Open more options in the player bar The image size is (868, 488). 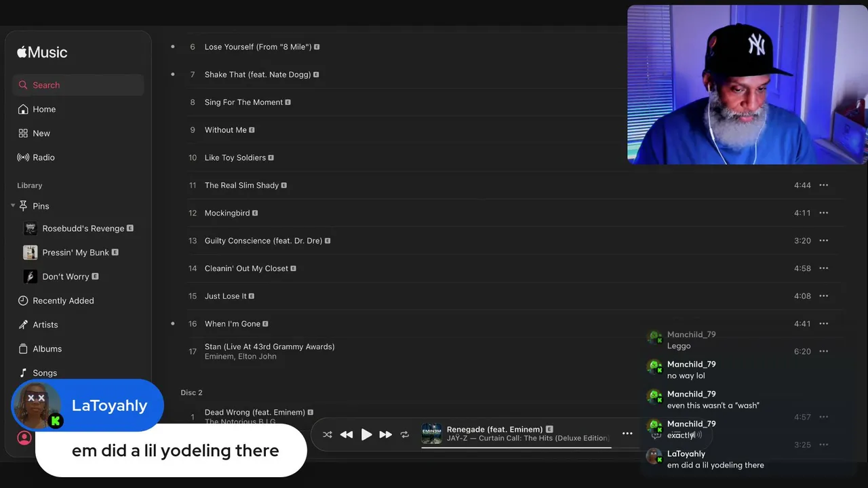627,434
